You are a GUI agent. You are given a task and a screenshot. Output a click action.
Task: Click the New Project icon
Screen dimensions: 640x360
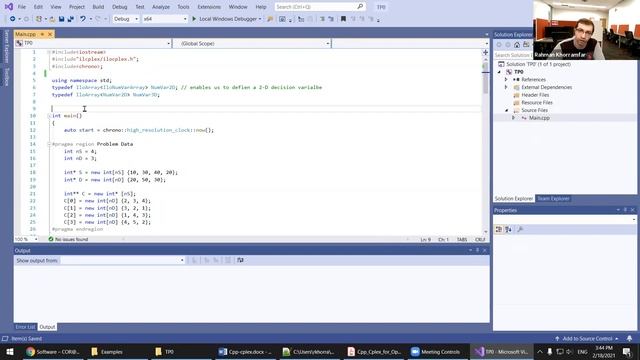pyautogui.click(x=39, y=19)
